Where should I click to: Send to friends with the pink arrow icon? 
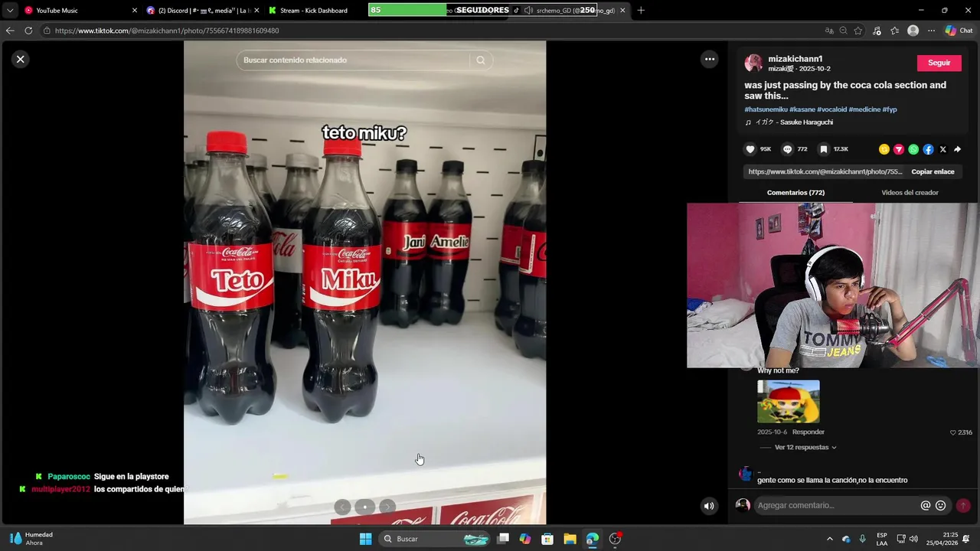click(899, 149)
